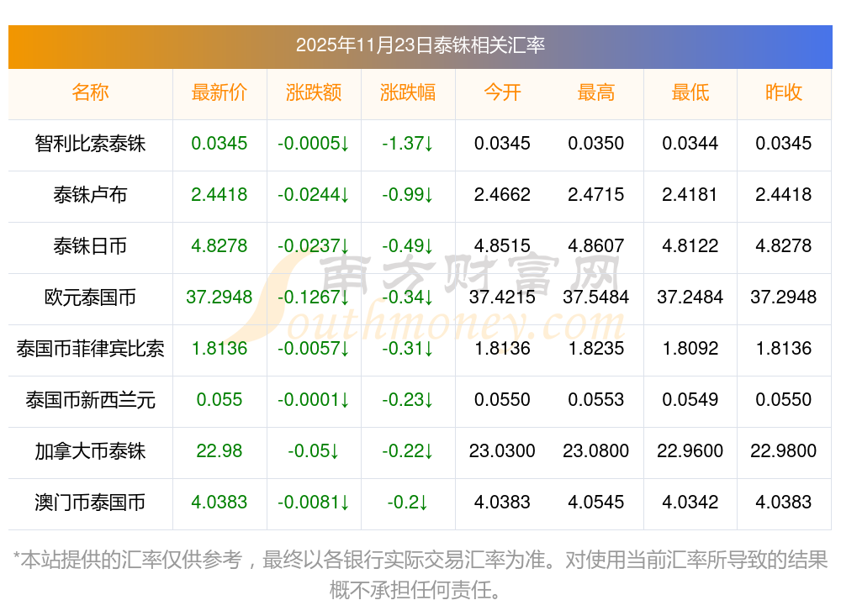The image size is (841, 616).
Task: Click low value 22.9600
Action: [x=690, y=451]
